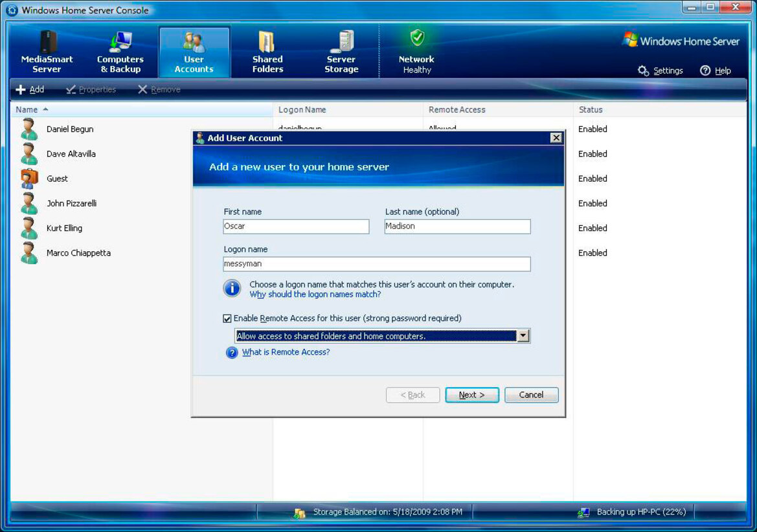Viewport: 757px width, 532px height.
Task: Sort by the Remote Access column header
Action: [x=498, y=109]
